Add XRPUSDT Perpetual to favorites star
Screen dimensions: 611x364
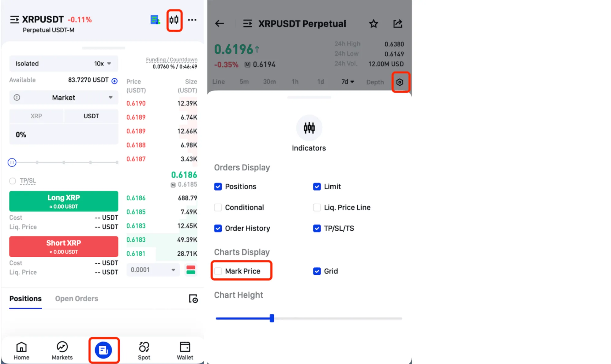[x=373, y=24]
